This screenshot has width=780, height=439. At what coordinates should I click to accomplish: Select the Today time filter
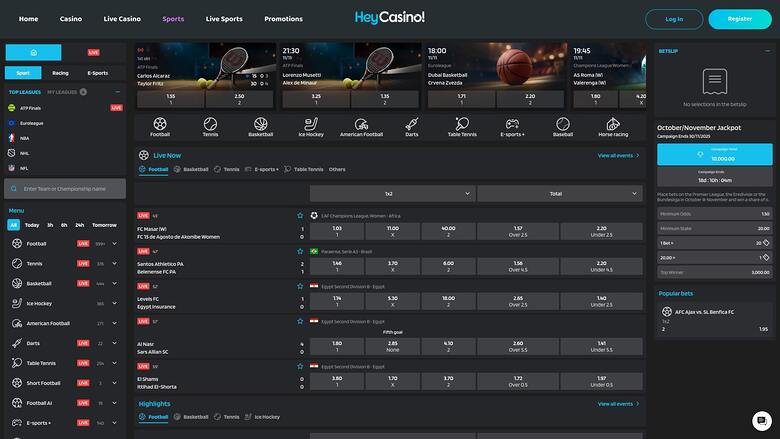tap(32, 225)
